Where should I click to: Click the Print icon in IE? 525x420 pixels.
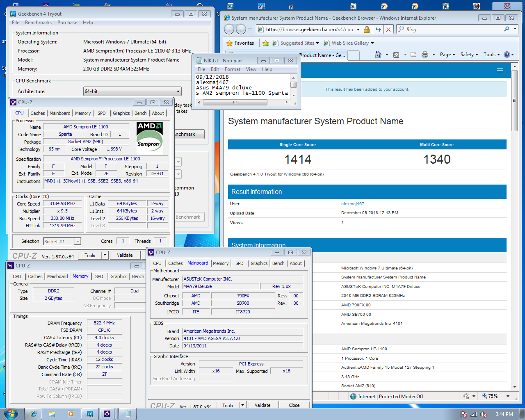[x=425, y=55]
